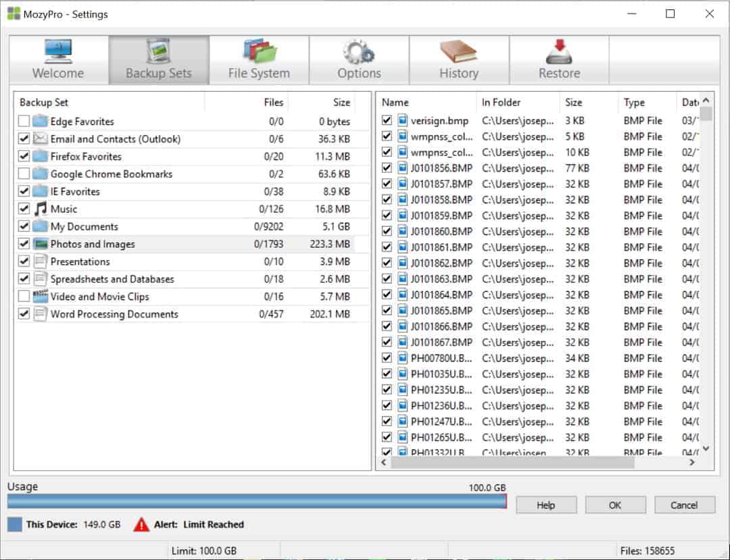Click the IE Favorites folder icon
This screenshot has height=560, width=730.
[41, 191]
